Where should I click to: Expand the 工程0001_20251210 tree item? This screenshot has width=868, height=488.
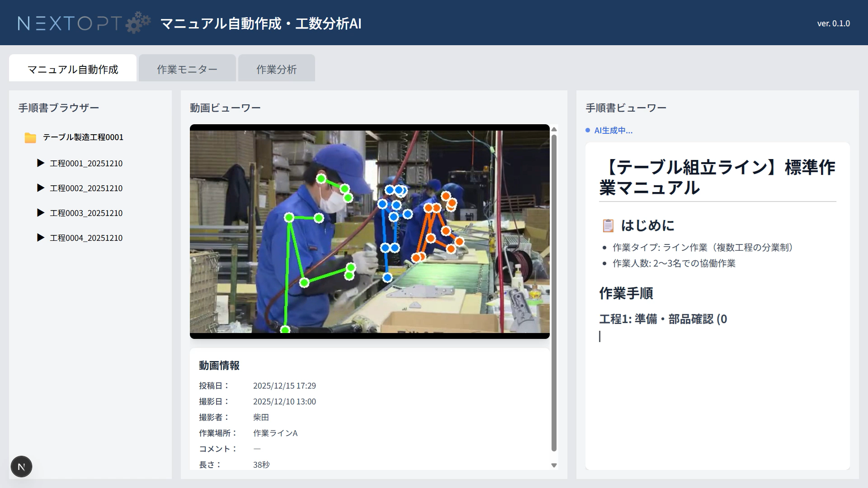pos(40,163)
